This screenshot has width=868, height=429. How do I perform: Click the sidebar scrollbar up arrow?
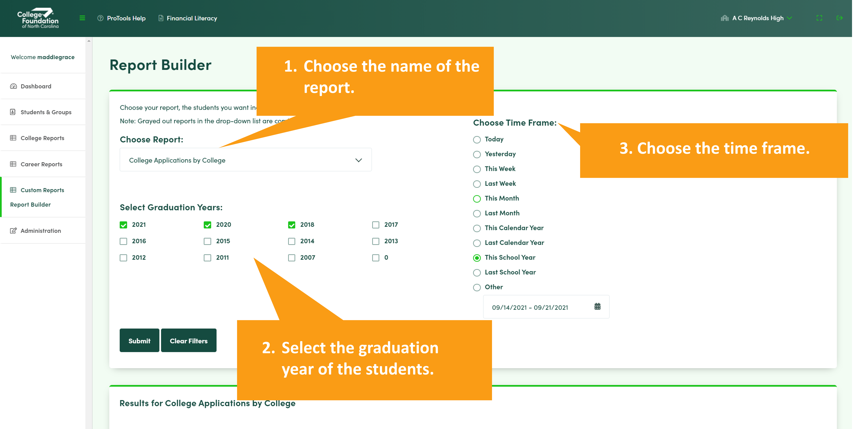tap(89, 41)
